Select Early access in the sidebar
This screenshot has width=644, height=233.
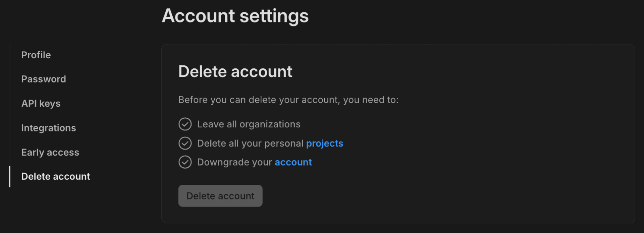point(50,153)
